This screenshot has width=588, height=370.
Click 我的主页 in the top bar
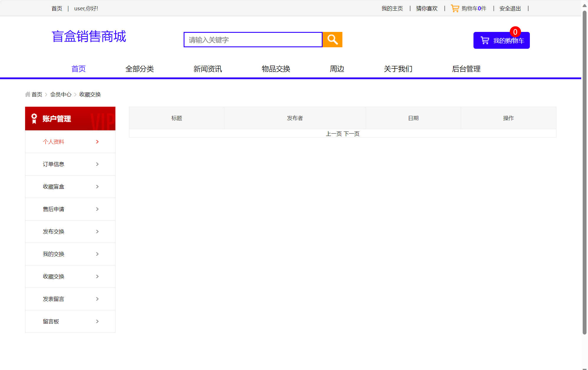pos(392,8)
